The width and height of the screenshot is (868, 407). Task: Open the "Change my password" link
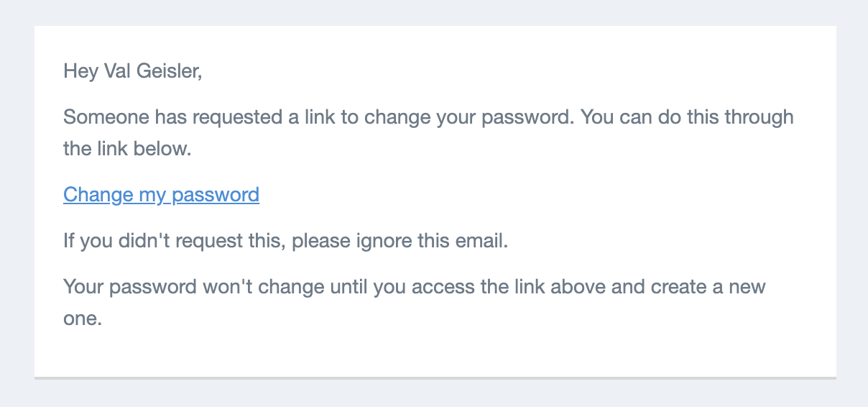tap(161, 195)
